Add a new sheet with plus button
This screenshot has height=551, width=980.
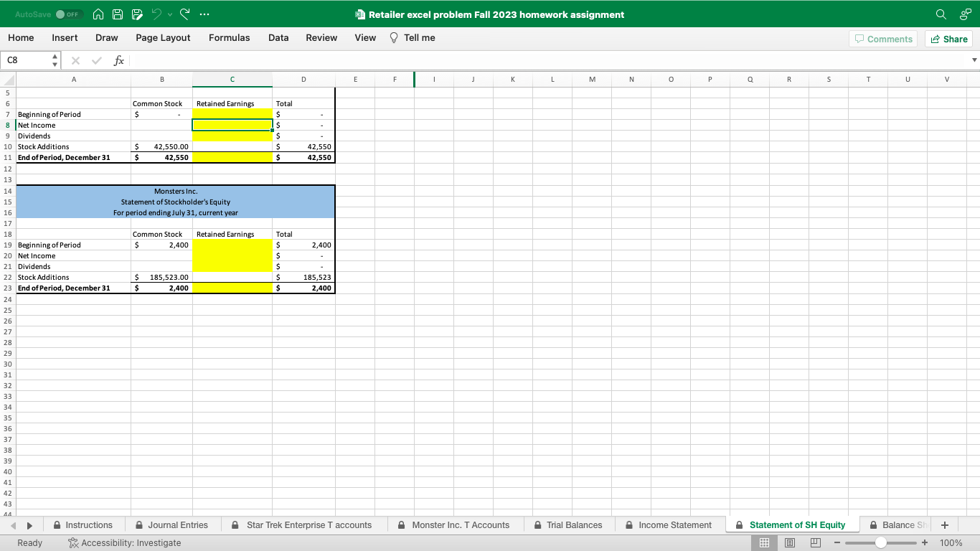click(945, 525)
